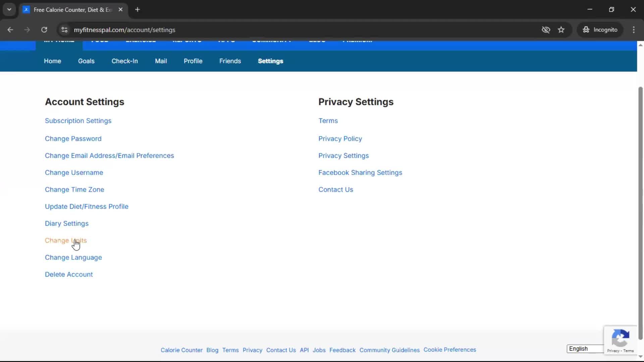Click Terms link in footer
The width and height of the screenshot is (644, 362).
click(x=230, y=350)
